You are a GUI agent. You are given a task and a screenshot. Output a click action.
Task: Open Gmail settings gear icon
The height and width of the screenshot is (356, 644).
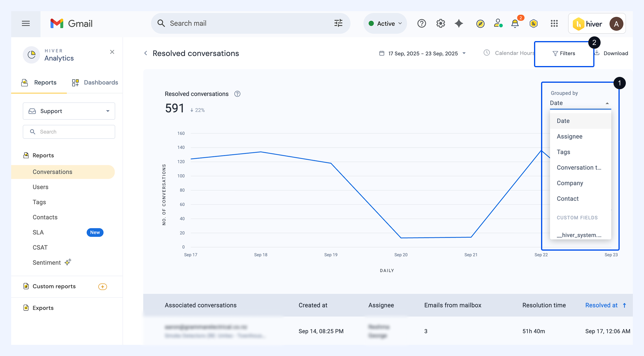coord(440,23)
